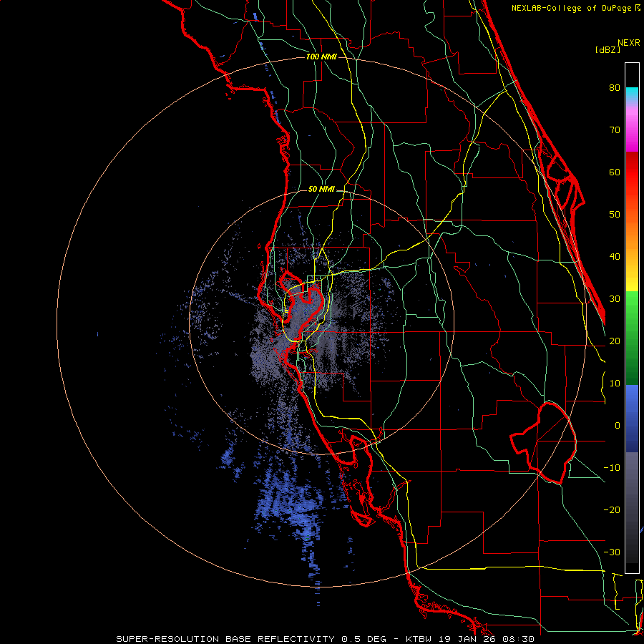Viewport: 644px width, 644px height.
Task: Click the 70 value on the dBZ scale
Action: pyautogui.click(x=615, y=130)
